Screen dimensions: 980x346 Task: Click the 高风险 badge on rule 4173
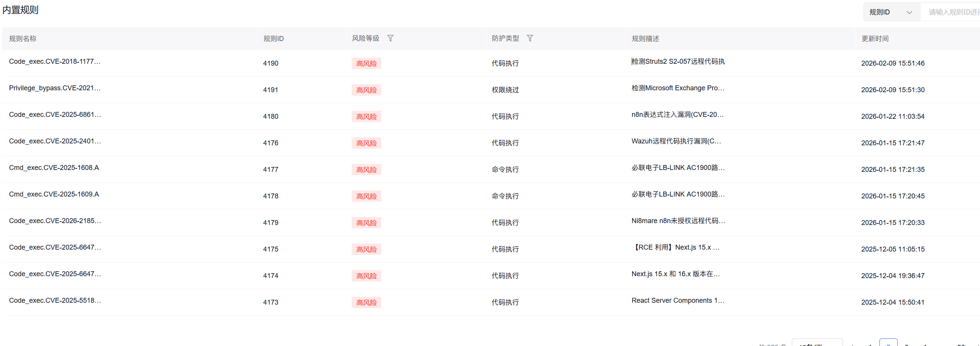click(367, 302)
